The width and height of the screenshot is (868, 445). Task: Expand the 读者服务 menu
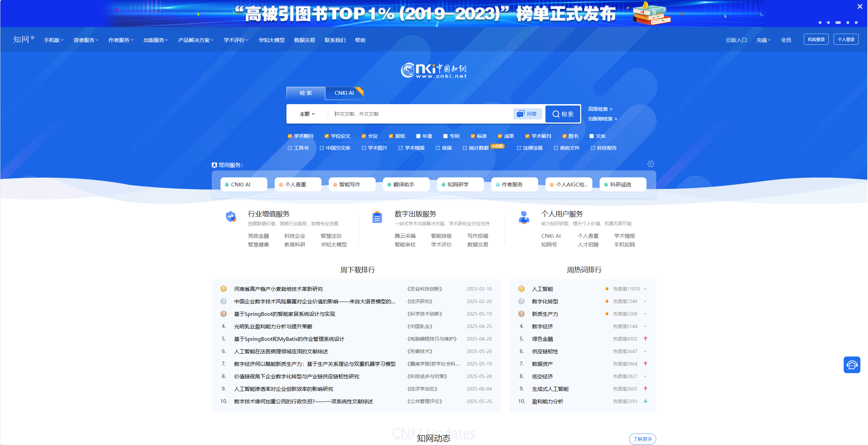86,40
